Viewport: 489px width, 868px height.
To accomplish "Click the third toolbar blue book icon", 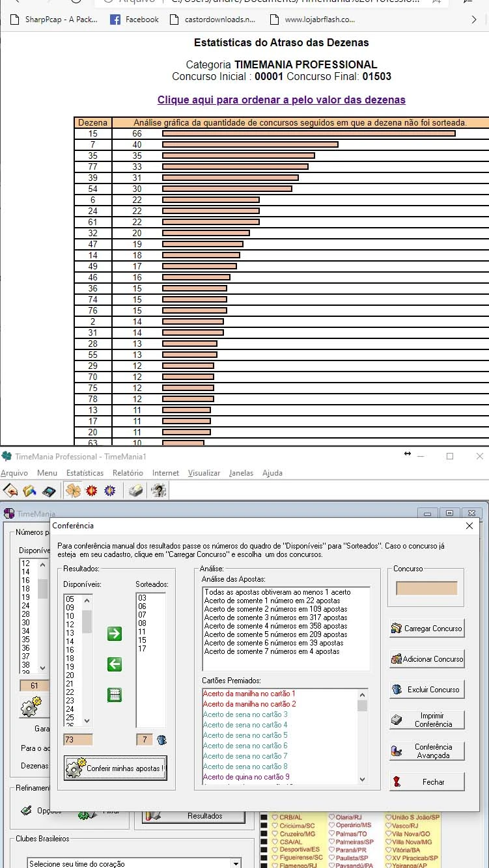I will 48,491.
